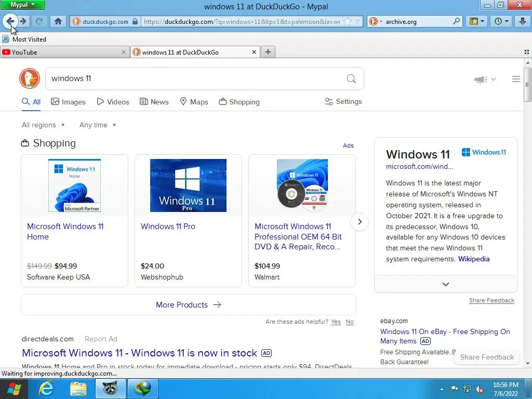Open the history clock toolbar button
Viewport: 532px width, 399px height.
click(501, 21)
